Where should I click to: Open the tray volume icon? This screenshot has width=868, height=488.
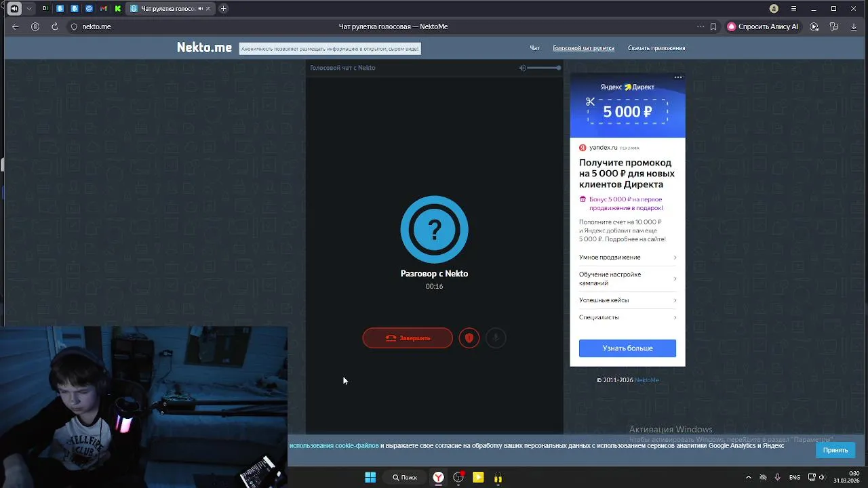[823, 478]
